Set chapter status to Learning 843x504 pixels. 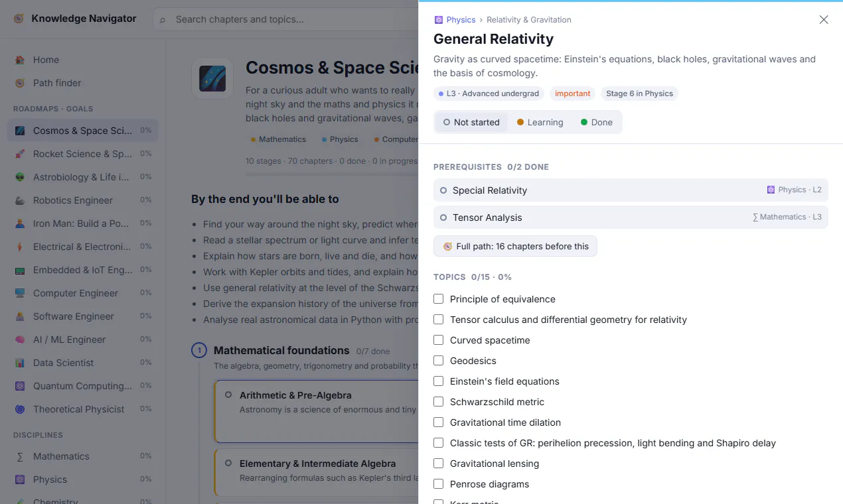540,122
